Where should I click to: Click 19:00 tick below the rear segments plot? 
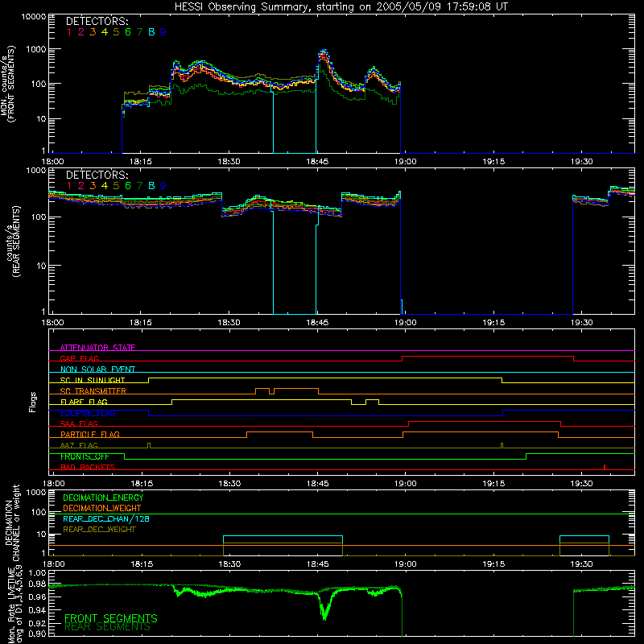point(406,323)
